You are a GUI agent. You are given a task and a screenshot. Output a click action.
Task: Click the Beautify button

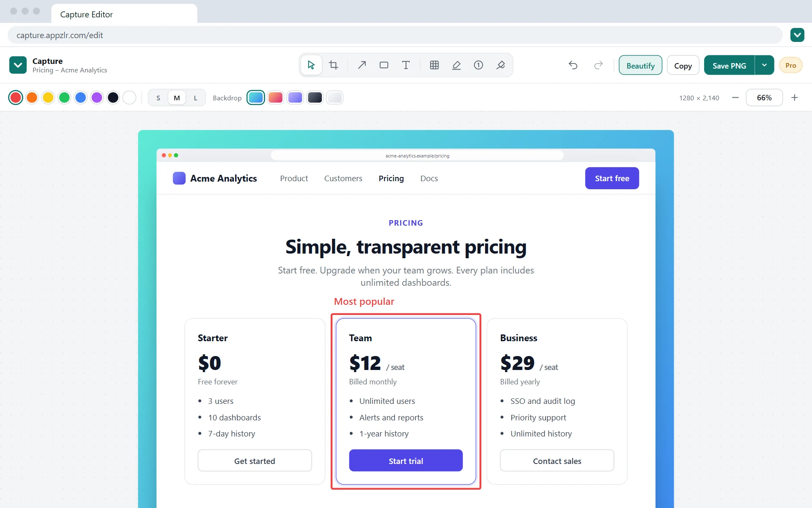tap(640, 65)
